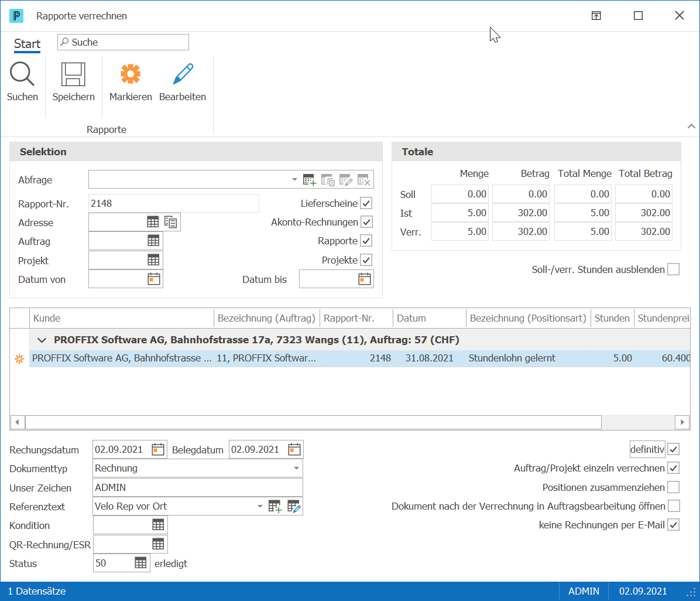This screenshot has height=601, width=700.
Task: Click the horizontal scrollbar thumb of the table
Action: click(313, 422)
